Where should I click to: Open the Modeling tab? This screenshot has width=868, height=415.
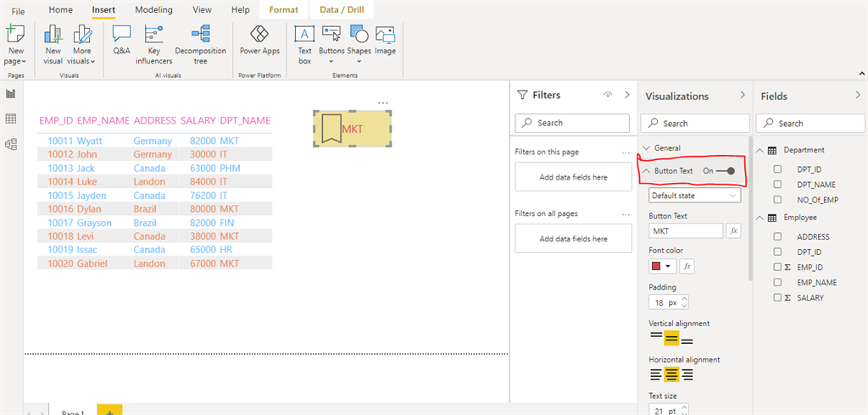pyautogui.click(x=154, y=10)
